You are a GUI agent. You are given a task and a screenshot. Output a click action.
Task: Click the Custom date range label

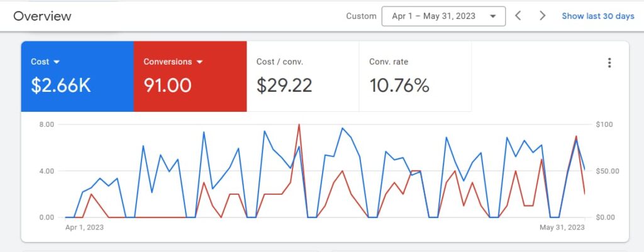(x=361, y=16)
